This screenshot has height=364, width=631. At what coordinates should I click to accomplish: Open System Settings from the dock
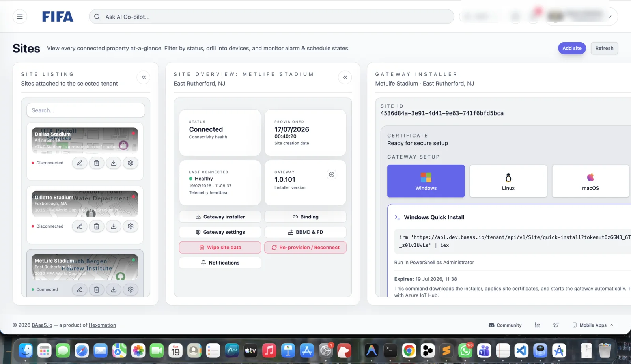pyautogui.click(x=326, y=350)
